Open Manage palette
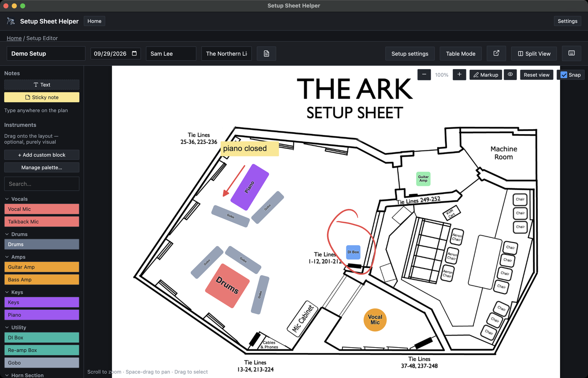588x378 pixels. point(42,168)
